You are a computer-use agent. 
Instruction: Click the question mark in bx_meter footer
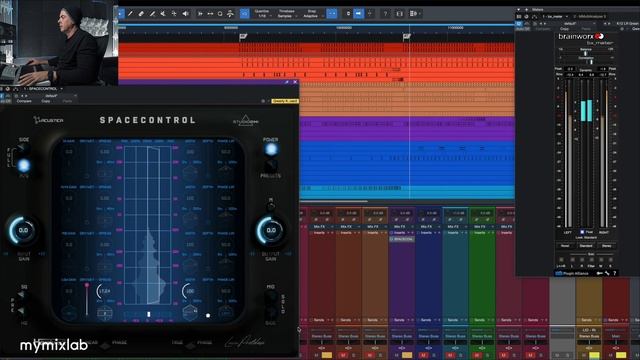[x=615, y=273]
